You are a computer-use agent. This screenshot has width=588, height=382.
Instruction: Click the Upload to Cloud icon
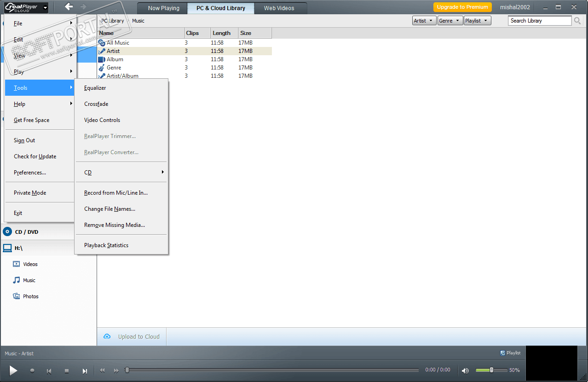click(107, 336)
